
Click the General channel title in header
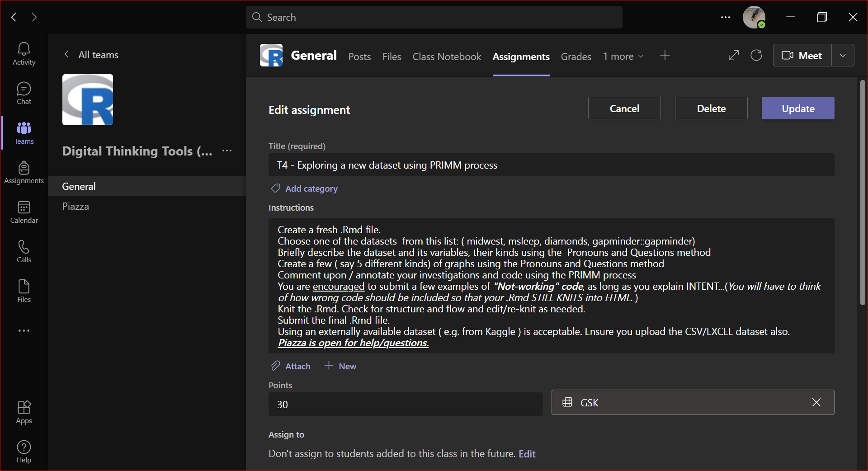pyautogui.click(x=314, y=55)
